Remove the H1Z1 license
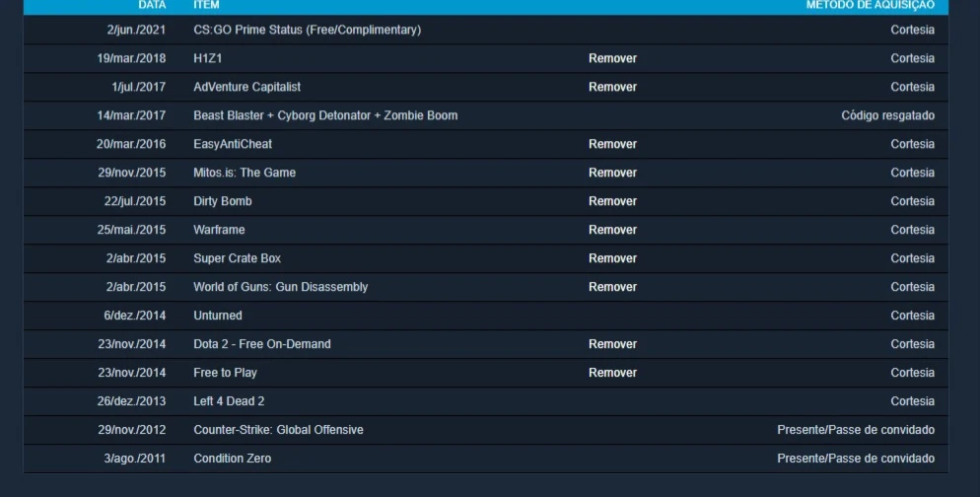The image size is (980, 497). 612,58
